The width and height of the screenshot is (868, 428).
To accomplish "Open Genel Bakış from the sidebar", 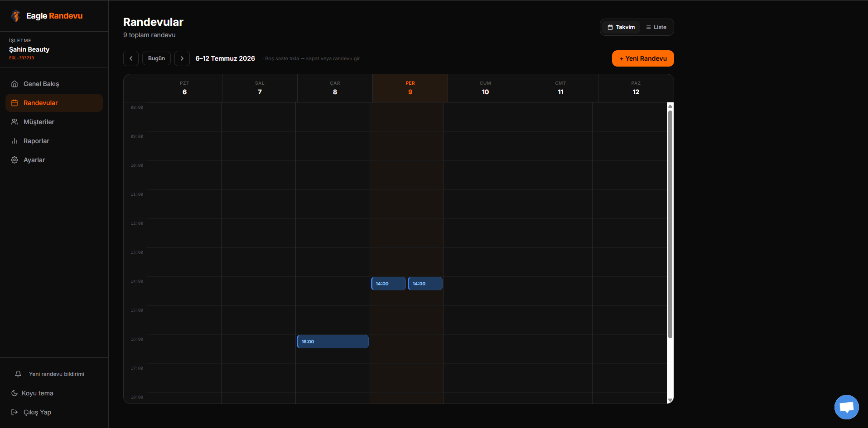I will [x=54, y=84].
